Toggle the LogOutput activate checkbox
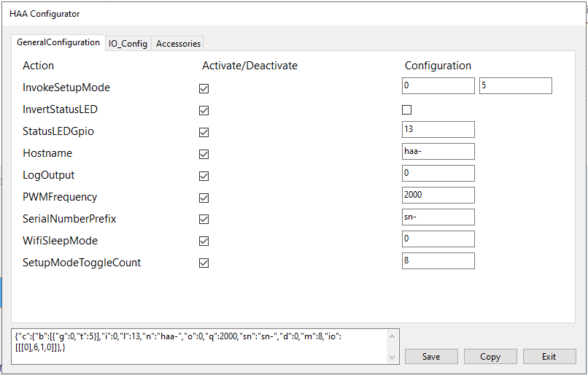The width and height of the screenshot is (588, 375). 204,176
